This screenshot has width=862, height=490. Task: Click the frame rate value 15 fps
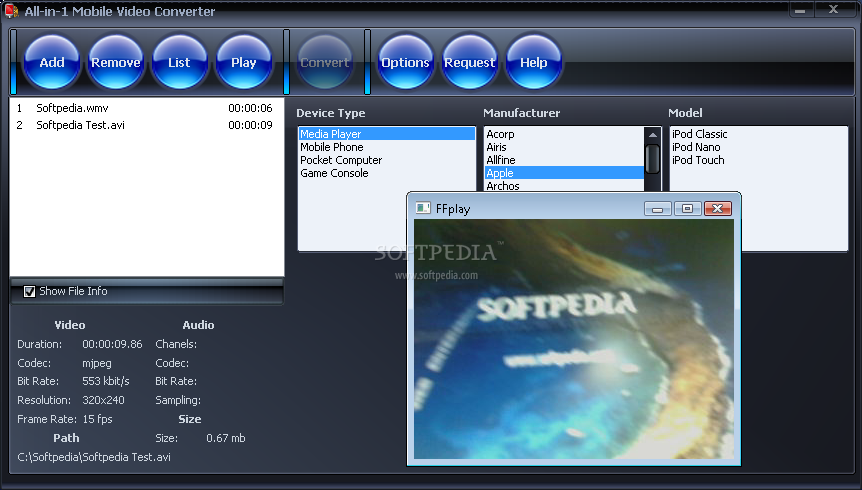[x=97, y=419]
